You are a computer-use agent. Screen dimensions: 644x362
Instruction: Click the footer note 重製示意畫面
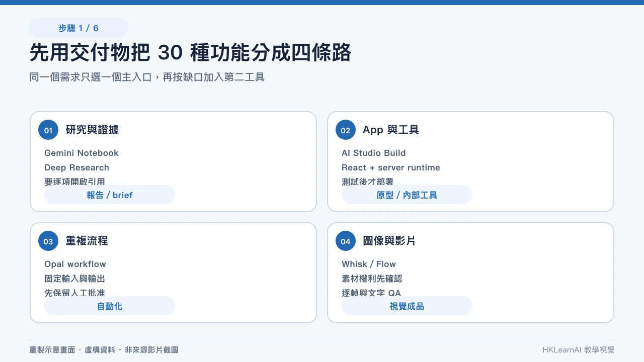pyautogui.click(x=52, y=350)
